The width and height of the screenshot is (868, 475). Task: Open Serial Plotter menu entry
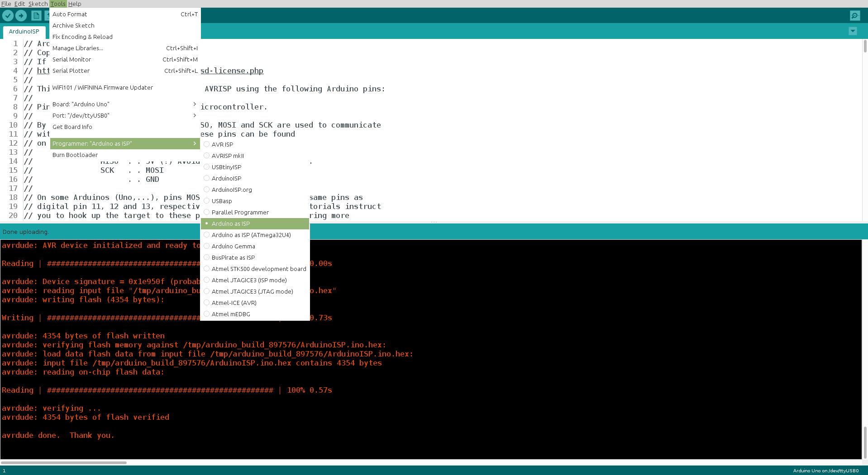click(x=125, y=71)
